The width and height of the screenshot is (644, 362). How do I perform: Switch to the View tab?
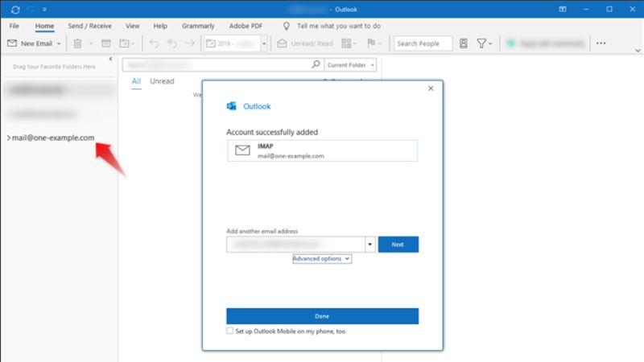click(x=132, y=26)
